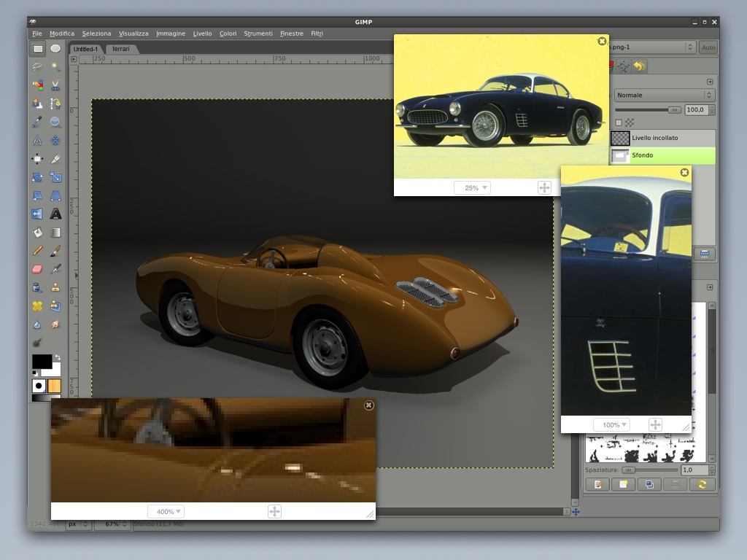This screenshot has height=560, width=747.
Task: Pick the Pencil tool
Action: tap(37, 251)
